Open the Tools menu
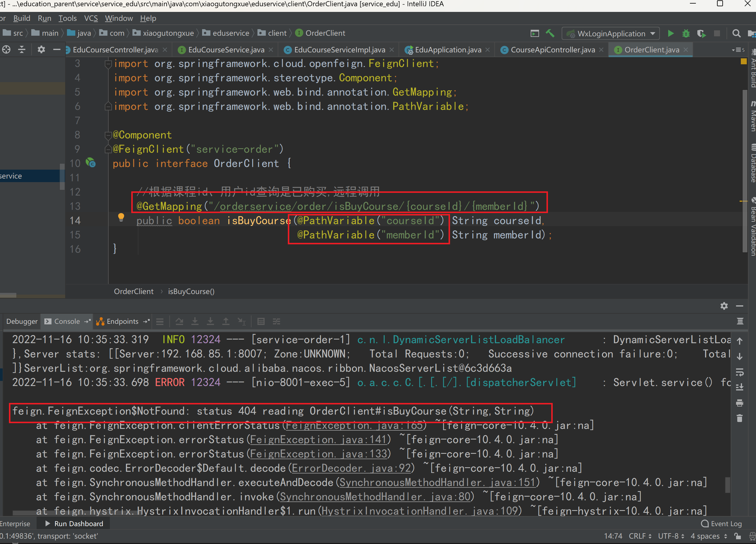The width and height of the screenshot is (756, 544). (x=68, y=18)
